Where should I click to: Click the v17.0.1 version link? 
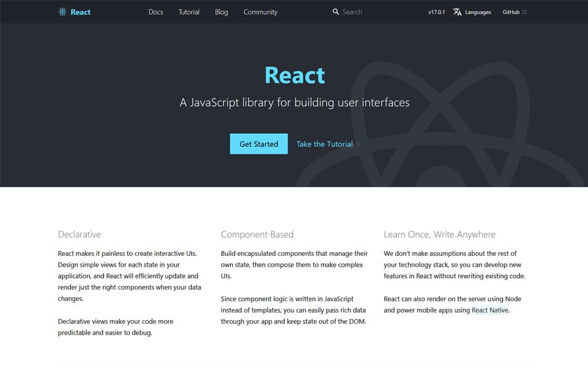[436, 12]
